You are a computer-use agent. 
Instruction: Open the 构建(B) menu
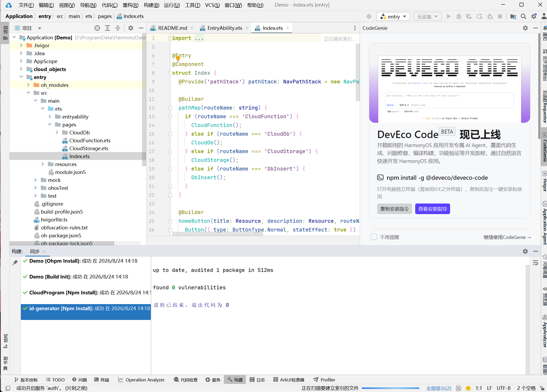[x=152, y=5]
